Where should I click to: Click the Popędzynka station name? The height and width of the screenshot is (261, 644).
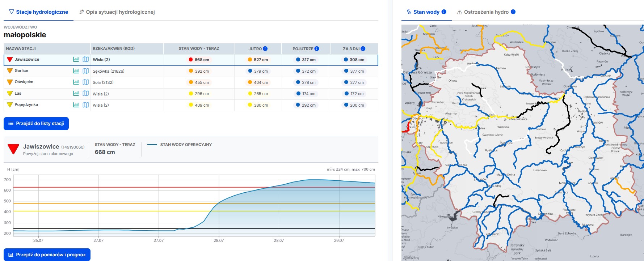(26, 105)
